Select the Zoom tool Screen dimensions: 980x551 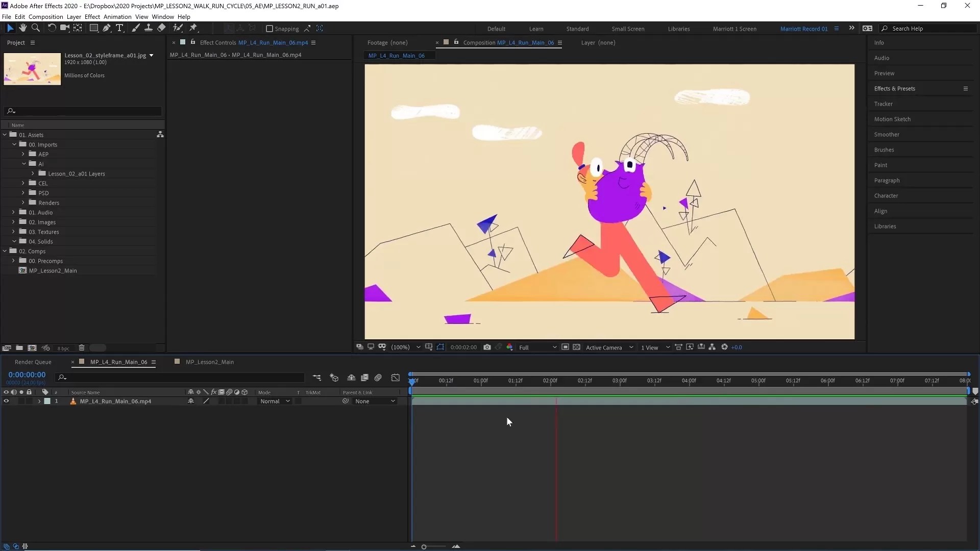click(35, 28)
